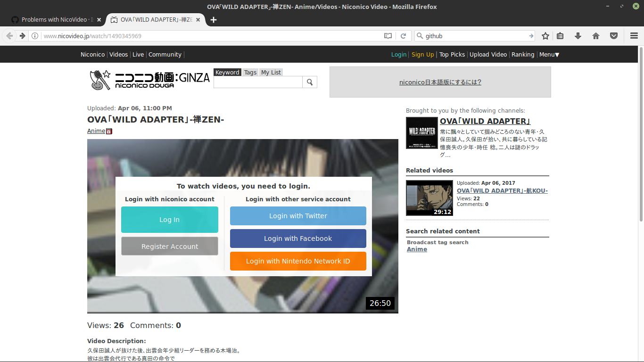Select the OVA WILD ADAPTER browser tab
The height and width of the screenshot is (362, 644).
(156, 20)
